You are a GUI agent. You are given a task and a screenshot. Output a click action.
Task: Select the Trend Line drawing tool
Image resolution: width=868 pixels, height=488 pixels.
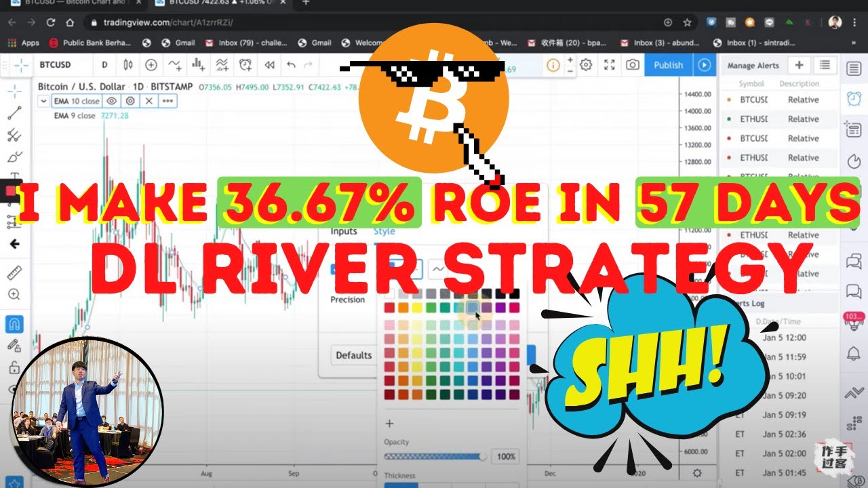coord(14,113)
